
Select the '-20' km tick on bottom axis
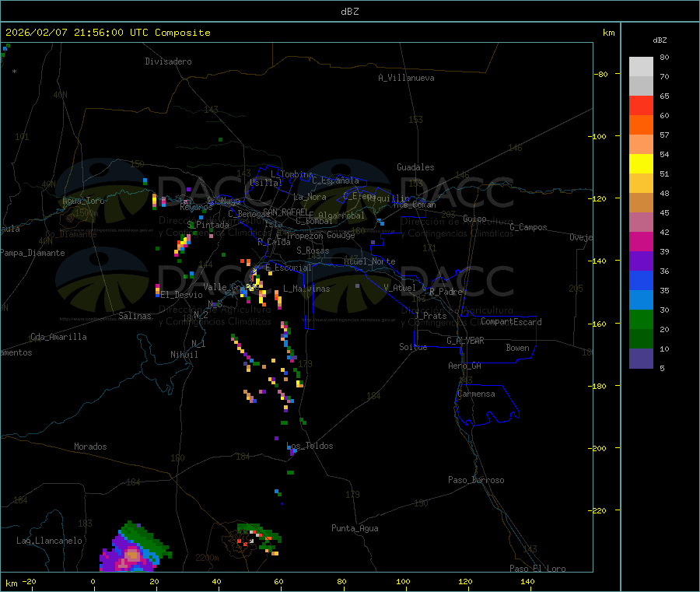[x=30, y=581]
